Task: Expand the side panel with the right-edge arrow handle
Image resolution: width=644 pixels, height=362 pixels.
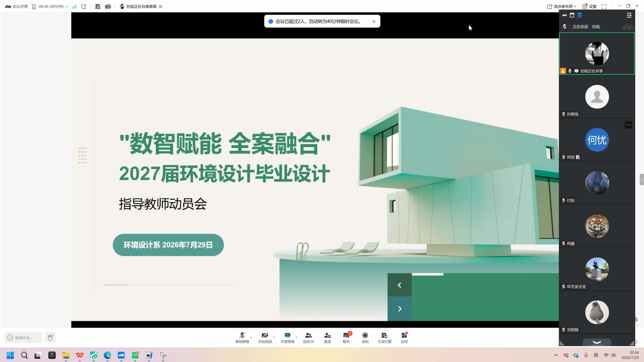Action: click(x=641, y=179)
